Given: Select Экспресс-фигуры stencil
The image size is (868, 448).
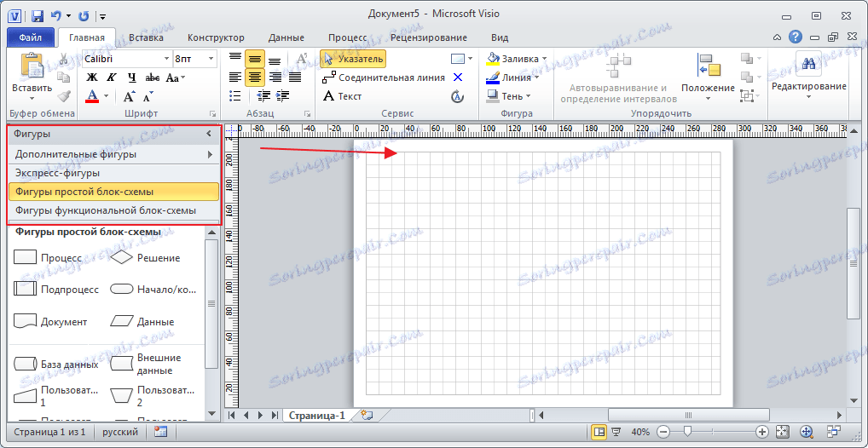Looking at the screenshot, I should tap(114, 173).
